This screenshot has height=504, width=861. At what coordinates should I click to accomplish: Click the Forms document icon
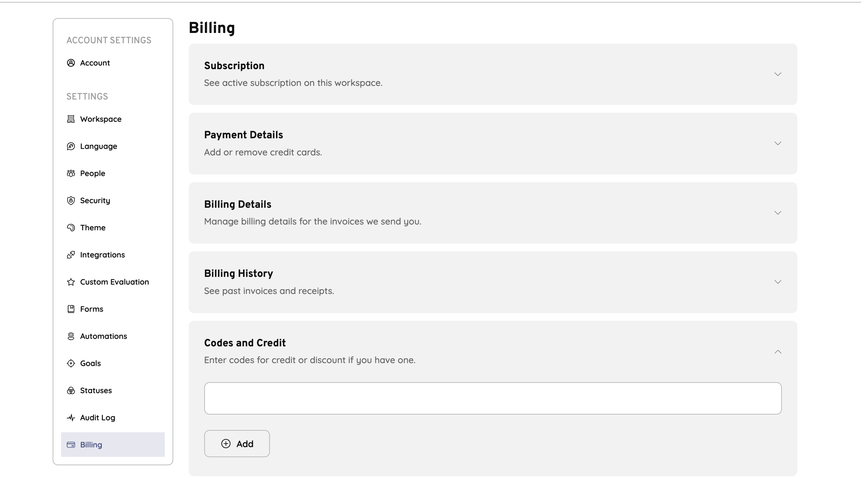click(71, 309)
